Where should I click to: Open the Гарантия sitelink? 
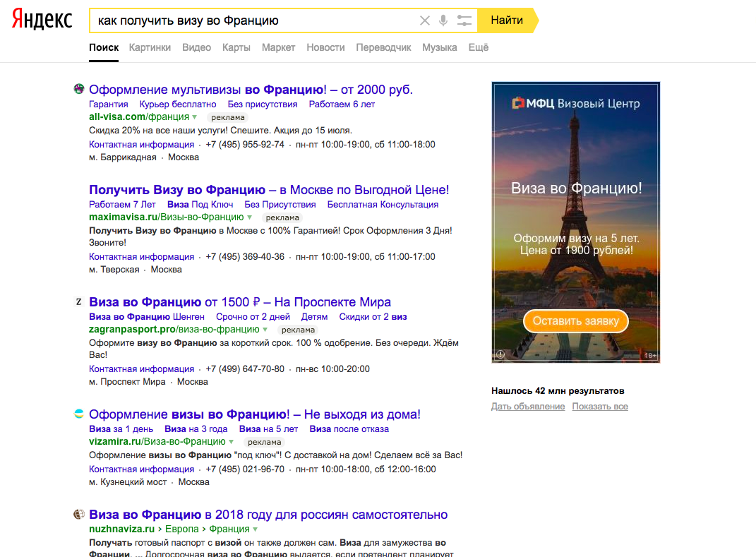[x=109, y=104]
